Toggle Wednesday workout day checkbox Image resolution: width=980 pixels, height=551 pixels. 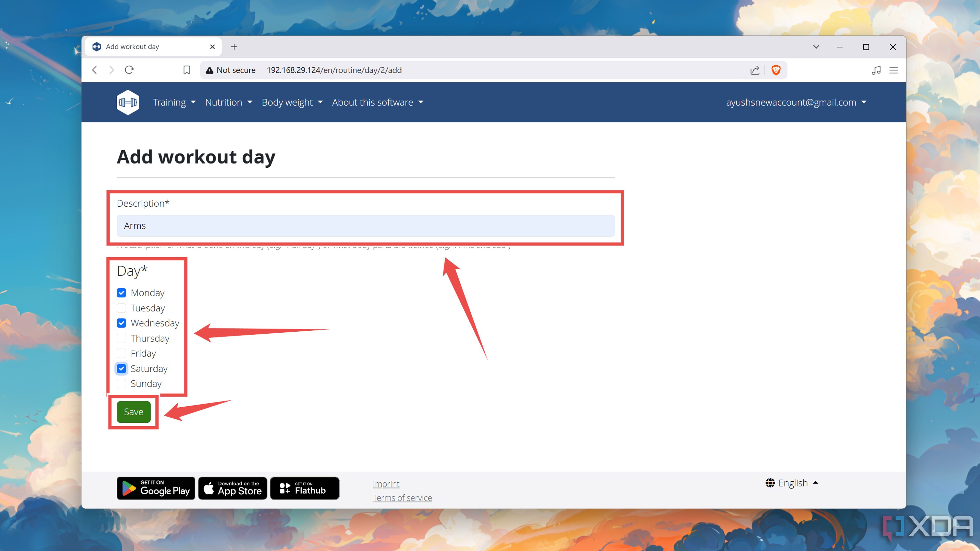pos(121,323)
